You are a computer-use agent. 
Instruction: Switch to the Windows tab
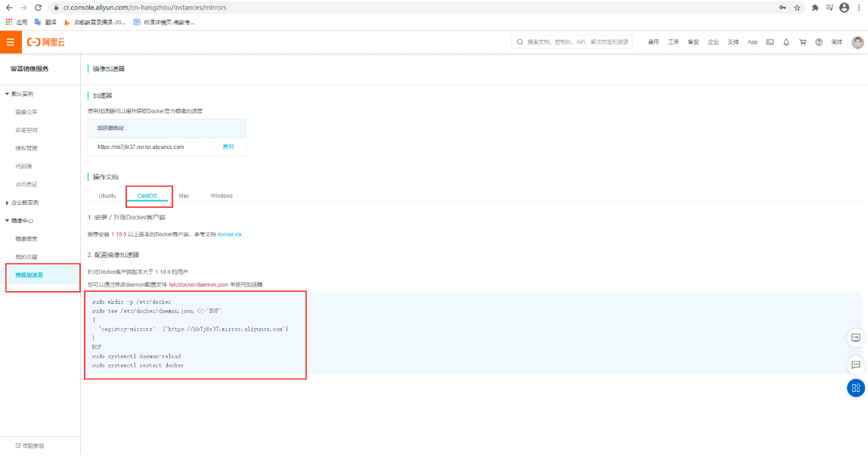click(x=222, y=196)
